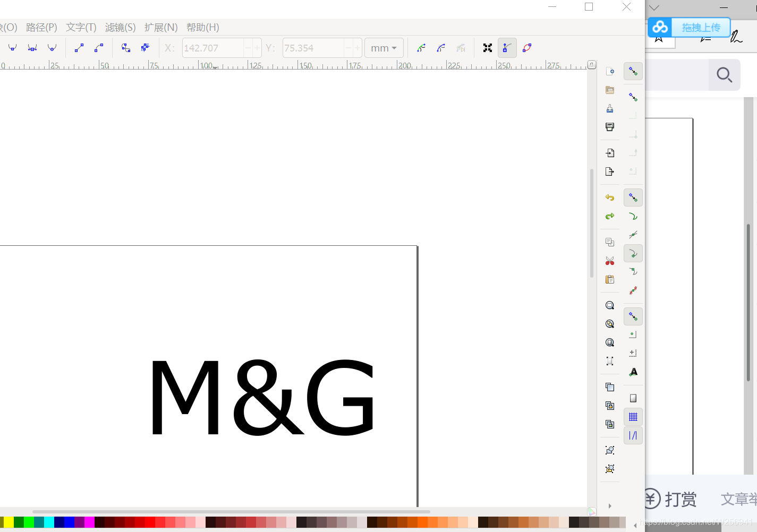Paste clipboard icon
The height and width of the screenshot is (532, 757).
click(x=610, y=279)
